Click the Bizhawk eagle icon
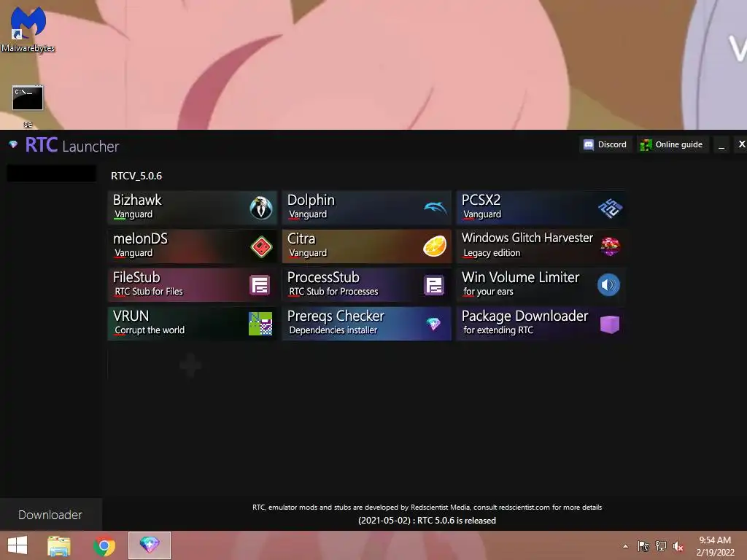The height and width of the screenshot is (560, 747). click(x=261, y=208)
